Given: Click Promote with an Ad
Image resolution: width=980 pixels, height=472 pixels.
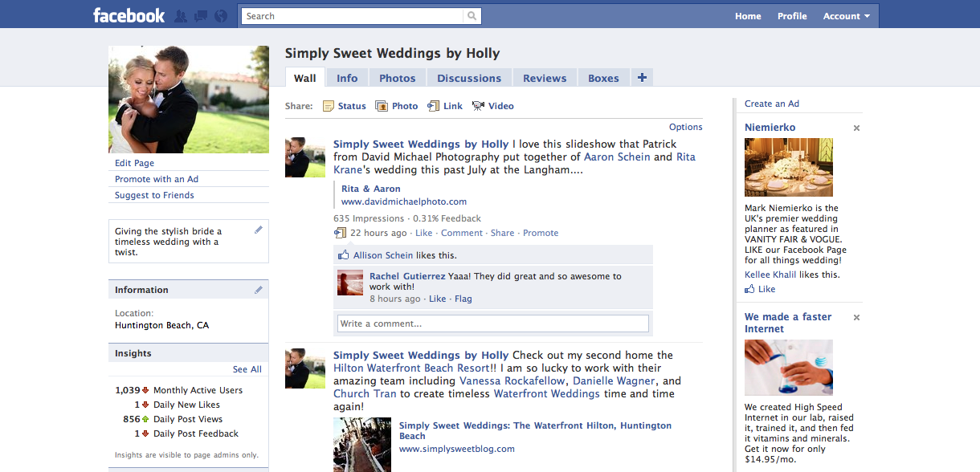Looking at the screenshot, I should point(157,179).
